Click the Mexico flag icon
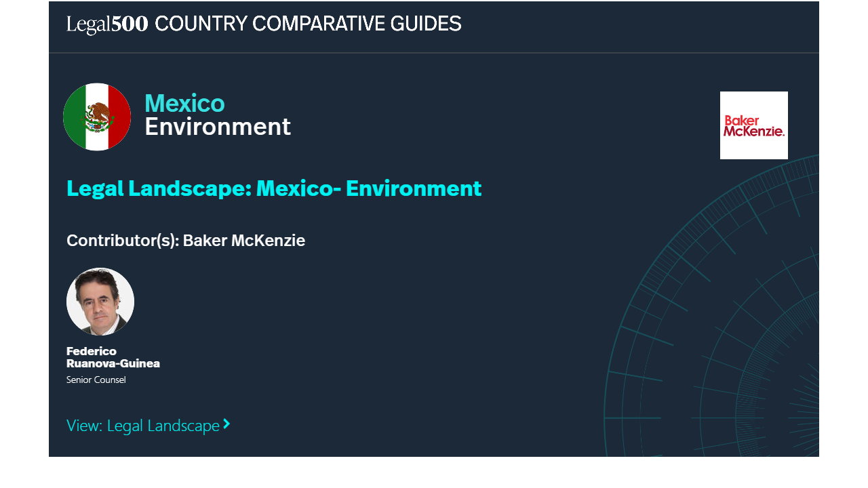Viewport: 868px width, 488px height. (97, 117)
